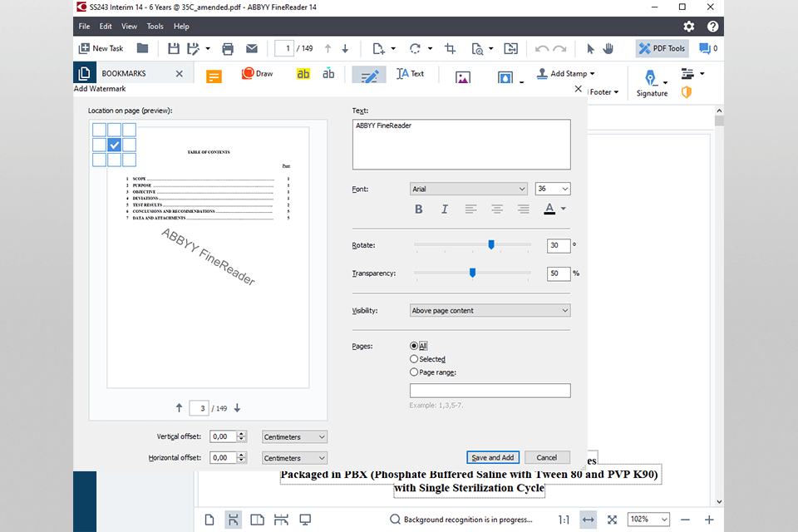Align watermark text right

[523, 209]
